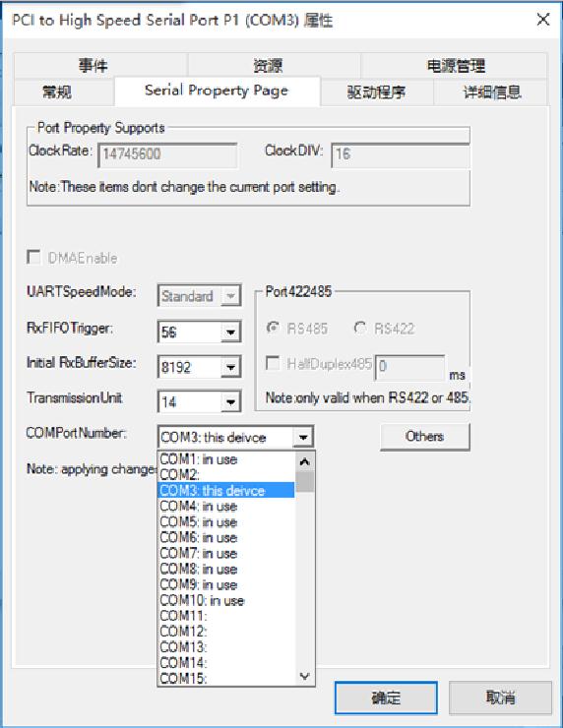Confirm with the 确定 button

click(386, 698)
